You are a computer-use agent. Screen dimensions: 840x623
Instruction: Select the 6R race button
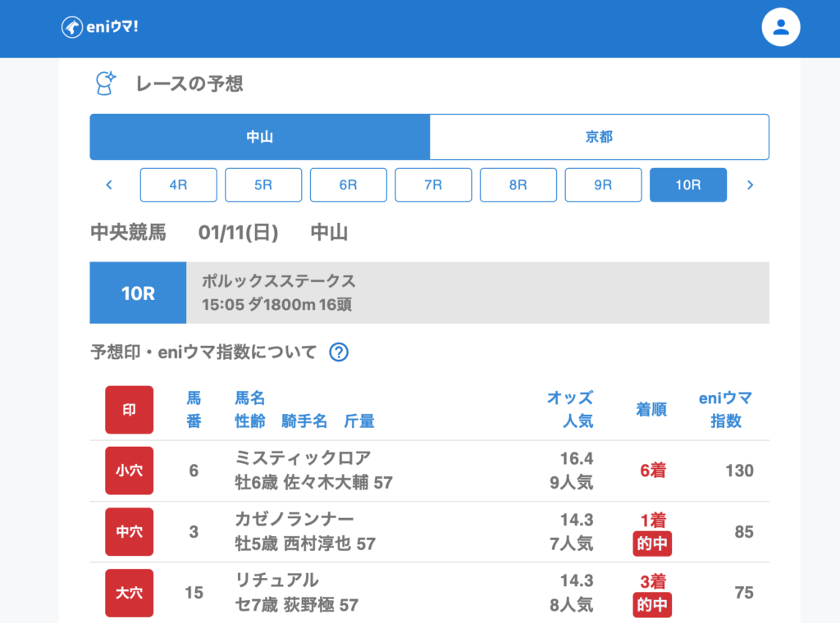tap(348, 185)
